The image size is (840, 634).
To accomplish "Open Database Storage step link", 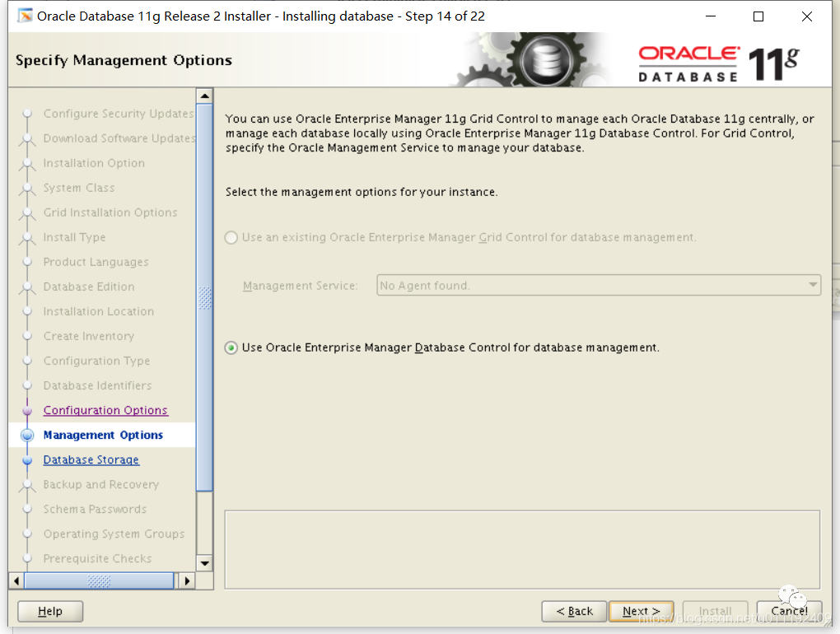I will (x=91, y=459).
